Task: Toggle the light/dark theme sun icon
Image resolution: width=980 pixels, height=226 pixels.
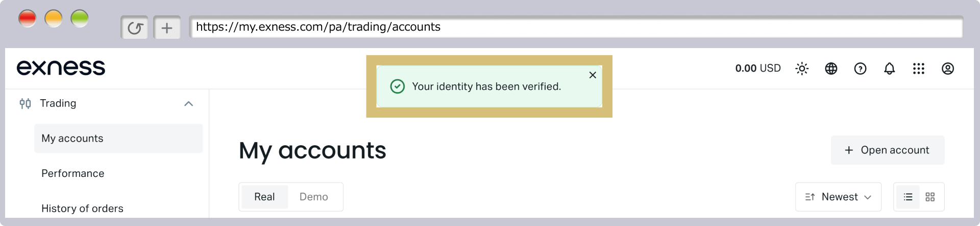Action: click(x=802, y=69)
